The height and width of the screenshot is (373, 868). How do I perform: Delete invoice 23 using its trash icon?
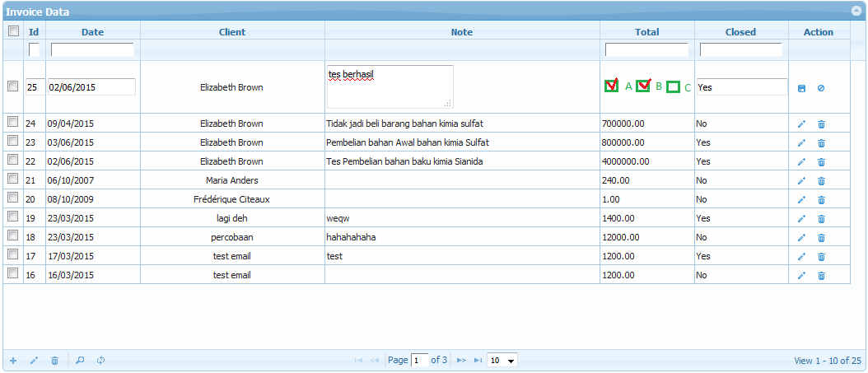(822, 143)
